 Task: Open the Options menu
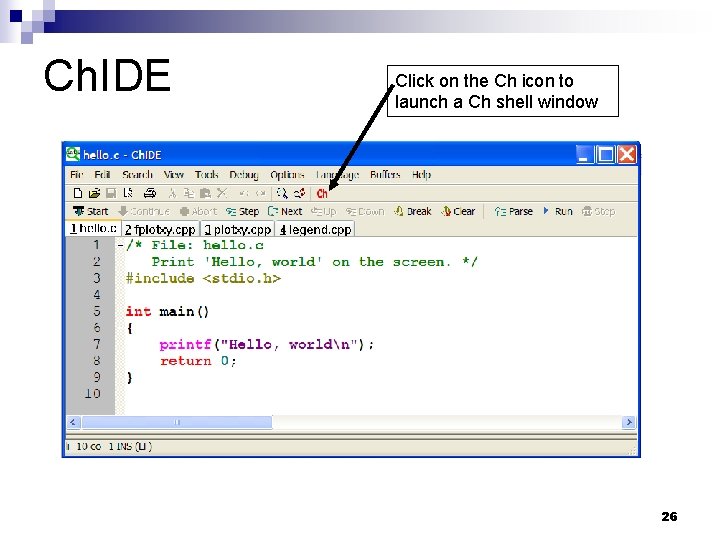click(x=287, y=174)
